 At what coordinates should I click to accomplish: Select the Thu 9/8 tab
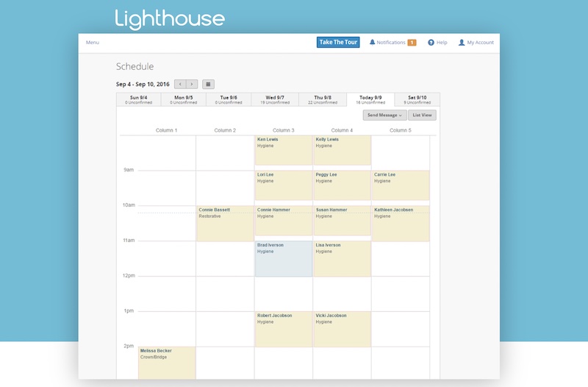pos(323,99)
